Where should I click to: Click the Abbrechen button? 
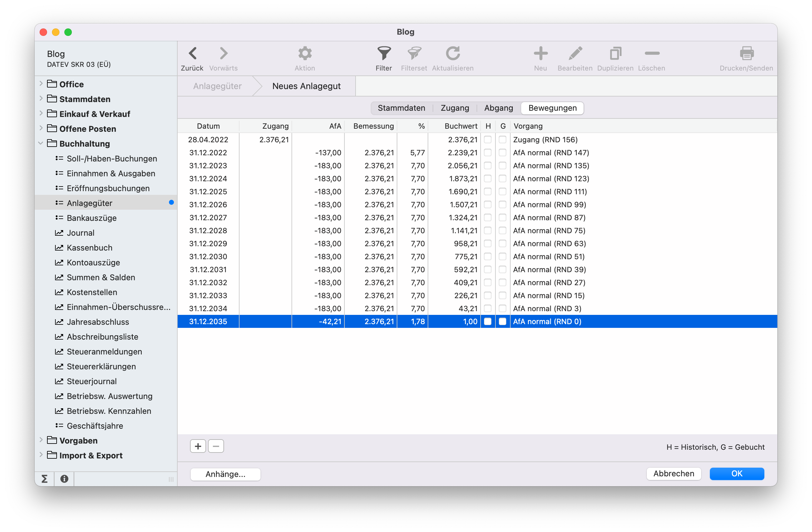pyautogui.click(x=673, y=474)
